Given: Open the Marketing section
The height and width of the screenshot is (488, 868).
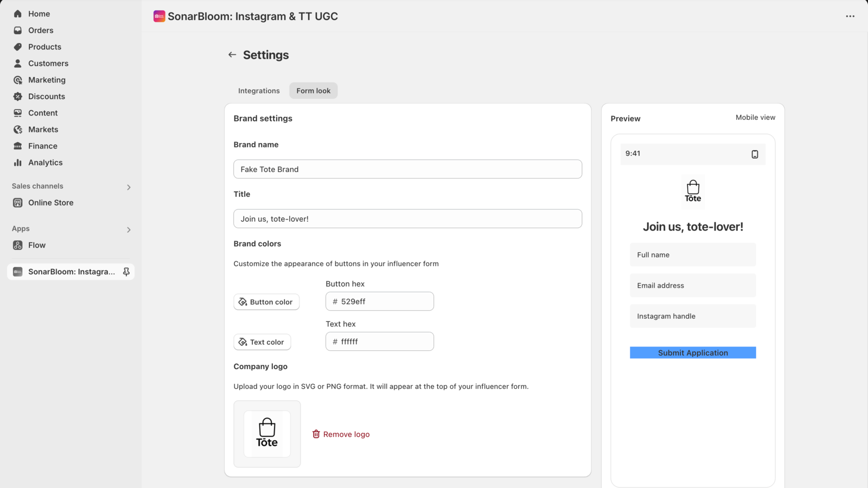Looking at the screenshot, I should 47,80.
